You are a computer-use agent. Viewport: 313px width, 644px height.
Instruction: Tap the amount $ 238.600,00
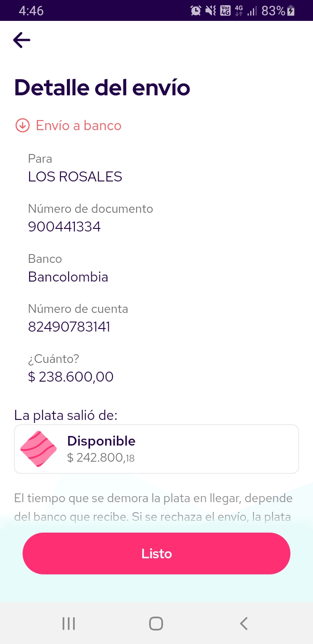[x=71, y=377]
